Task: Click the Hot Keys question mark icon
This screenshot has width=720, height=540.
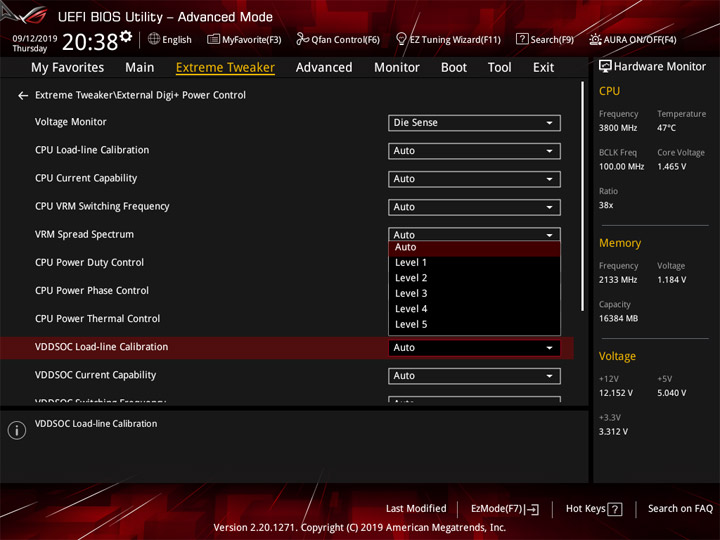Action: tap(615, 509)
